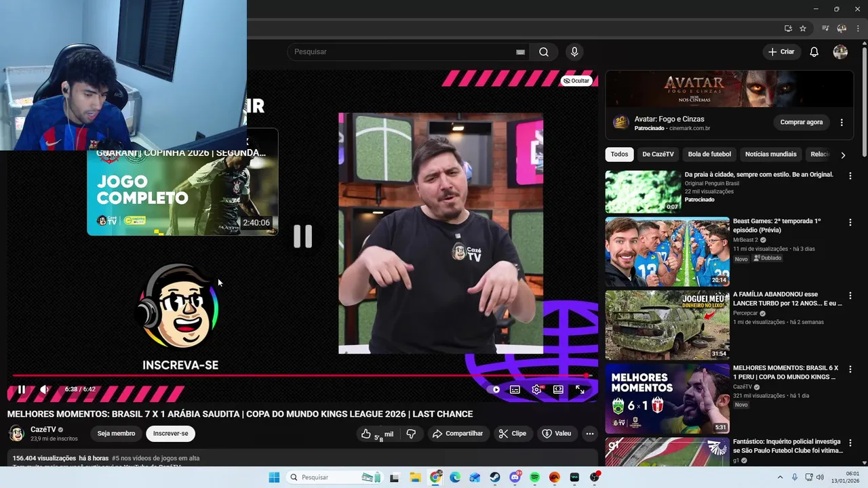Open the Chrome profile avatar
This screenshot has height=488, width=868.
pyautogui.click(x=842, y=28)
